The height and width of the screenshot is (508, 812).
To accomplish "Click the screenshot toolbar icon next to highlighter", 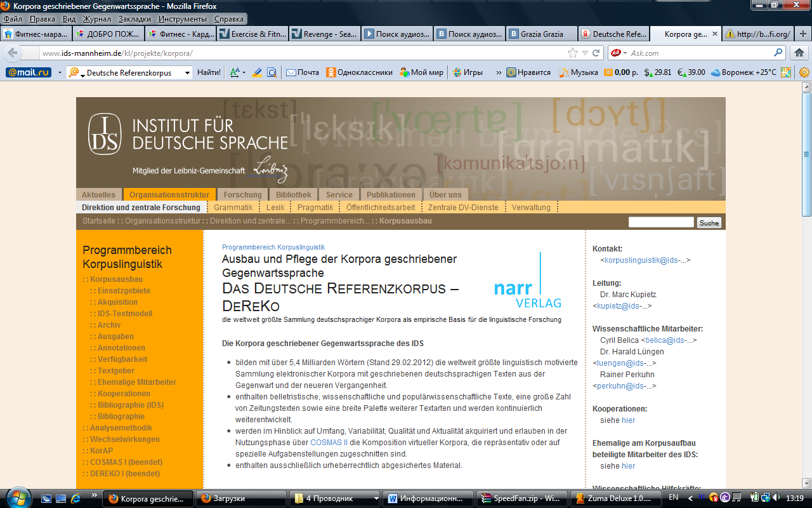I will pyautogui.click(x=272, y=72).
